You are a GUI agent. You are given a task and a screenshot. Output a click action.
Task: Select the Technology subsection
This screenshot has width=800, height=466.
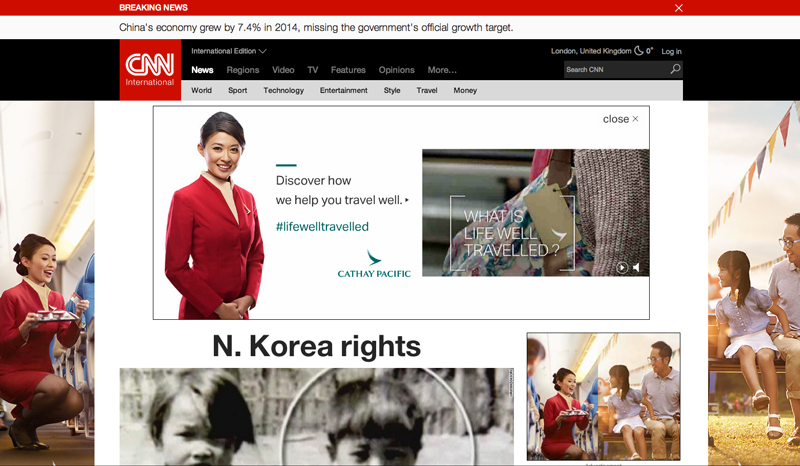click(283, 91)
